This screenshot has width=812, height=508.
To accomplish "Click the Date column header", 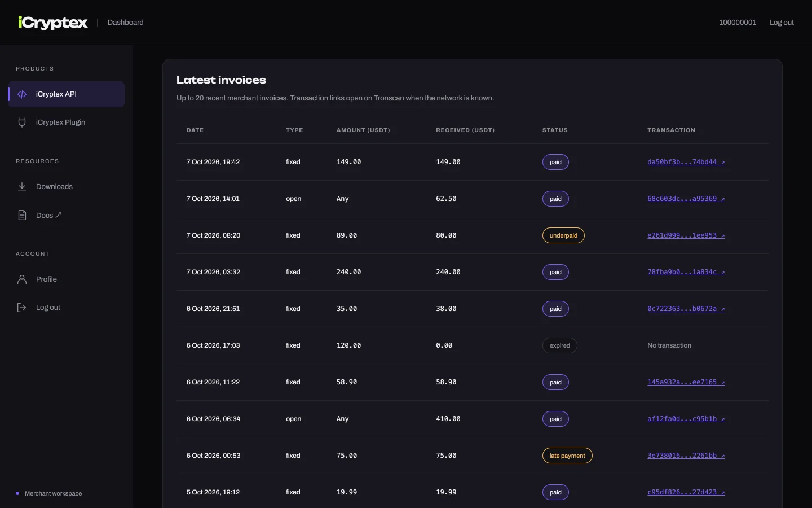I will pyautogui.click(x=195, y=130).
